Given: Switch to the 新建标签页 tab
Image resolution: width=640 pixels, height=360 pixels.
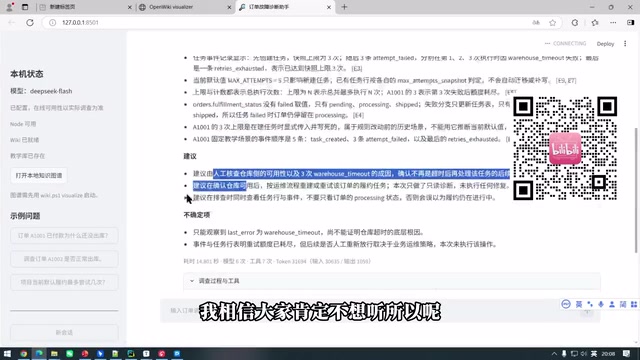Looking at the screenshot, I should (x=86, y=7).
